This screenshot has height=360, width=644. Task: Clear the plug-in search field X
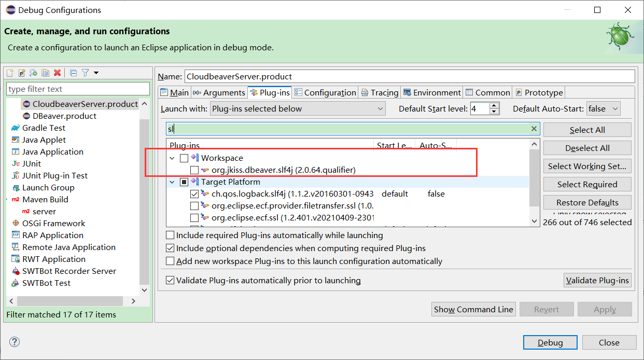click(x=534, y=129)
